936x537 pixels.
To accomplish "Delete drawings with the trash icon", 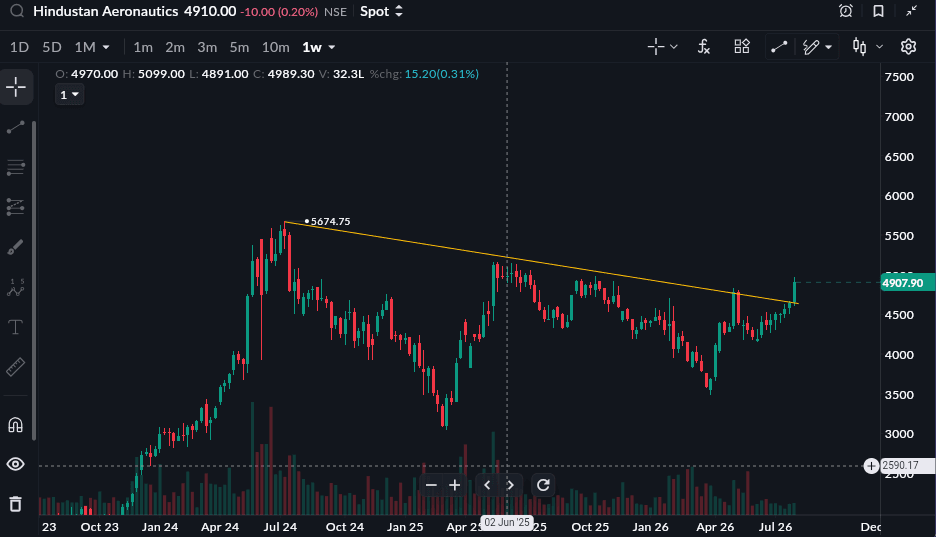I will coord(16,504).
